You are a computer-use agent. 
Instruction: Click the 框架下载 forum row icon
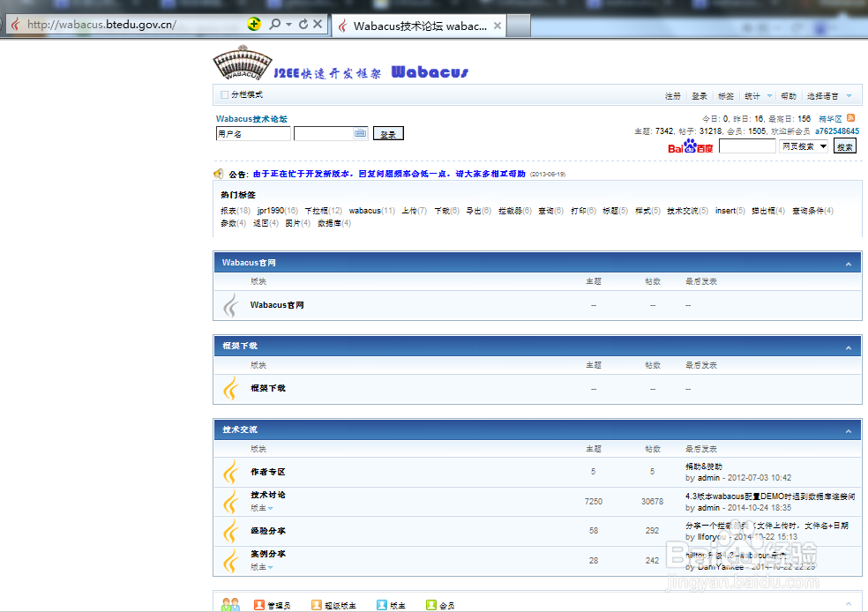[x=231, y=388]
